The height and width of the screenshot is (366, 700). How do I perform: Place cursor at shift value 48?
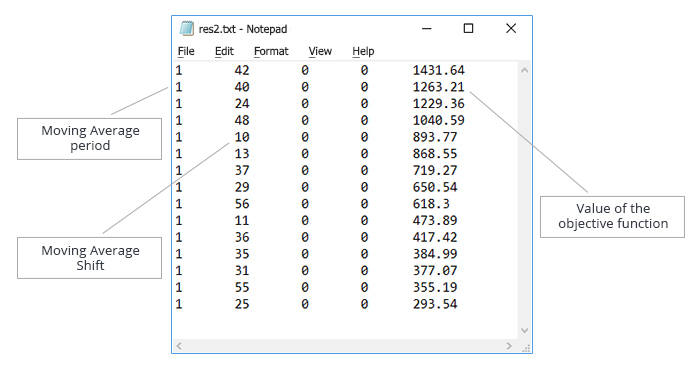point(242,120)
